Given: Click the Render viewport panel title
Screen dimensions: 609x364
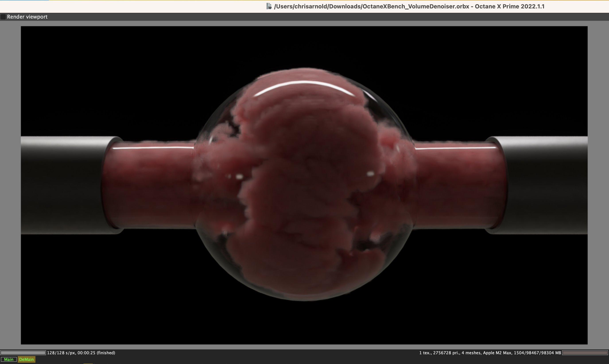Looking at the screenshot, I should [x=27, y=17].
